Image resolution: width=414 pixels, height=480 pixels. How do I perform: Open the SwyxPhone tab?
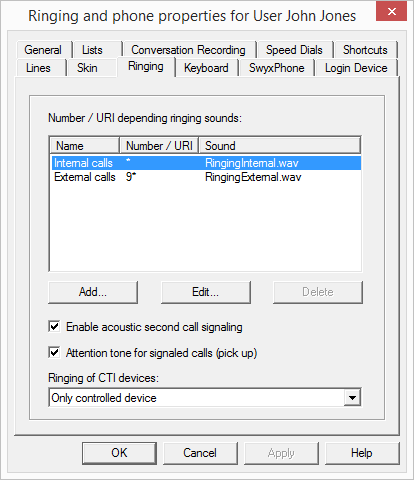pyautogui.click(x=277, y=68)
